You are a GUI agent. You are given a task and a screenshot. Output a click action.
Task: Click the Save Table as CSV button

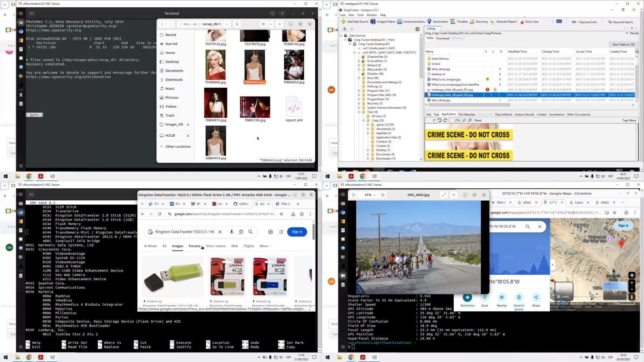point(623,45)
